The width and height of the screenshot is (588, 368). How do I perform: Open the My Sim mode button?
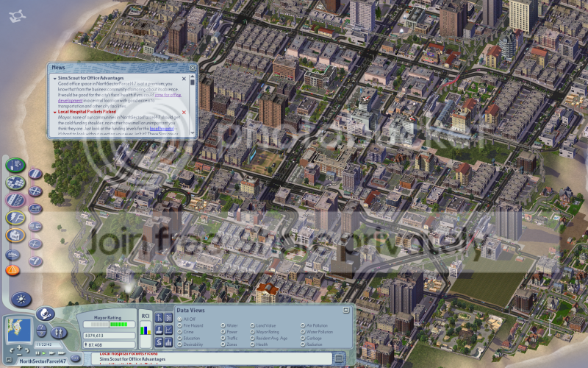[59, 333]
